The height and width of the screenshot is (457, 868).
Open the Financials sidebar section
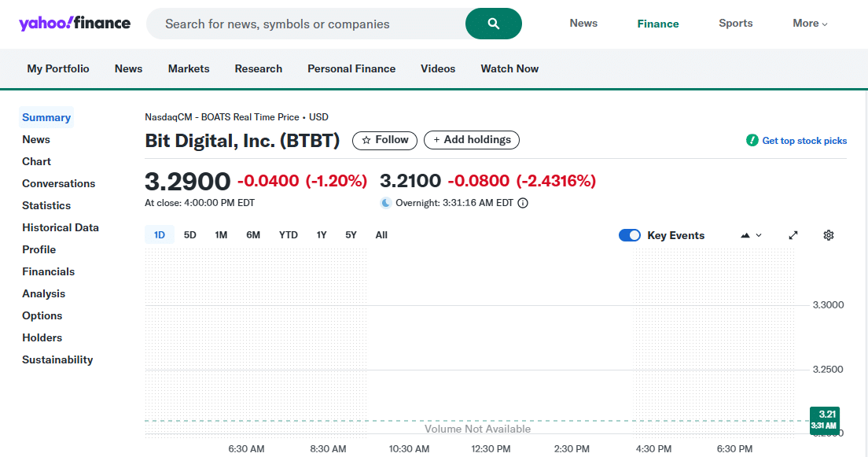(x=48, y=271)
